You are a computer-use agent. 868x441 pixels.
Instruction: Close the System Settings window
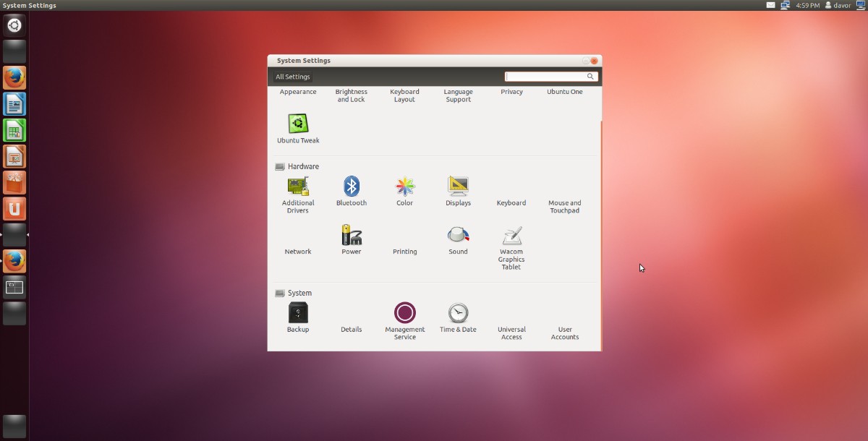pos(595,61)
